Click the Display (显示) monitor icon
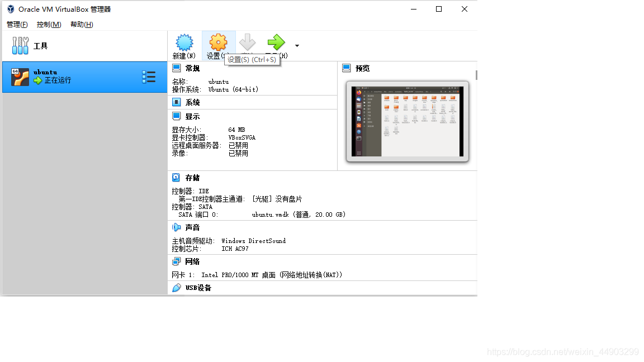Viewport: 644px width, 362px height. [x=177, y=116]
